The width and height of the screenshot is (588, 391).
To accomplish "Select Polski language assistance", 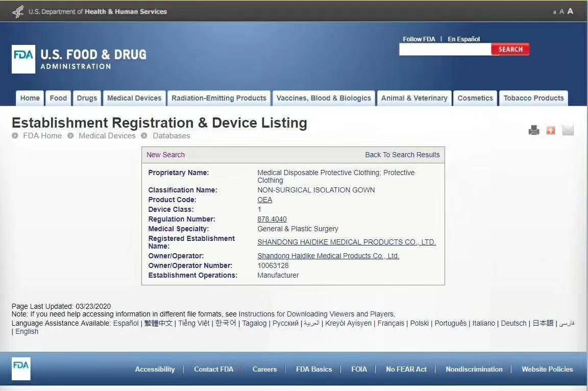I will click(x=419, y=323).
